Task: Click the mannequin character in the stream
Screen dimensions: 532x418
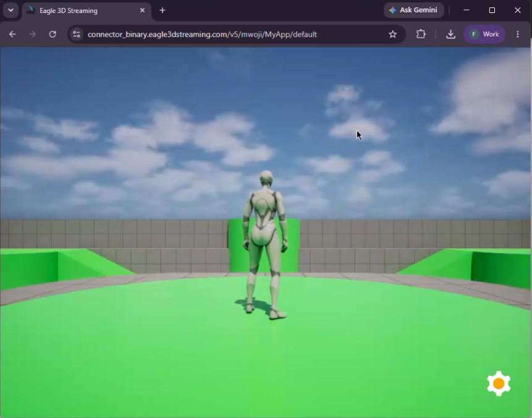Action: click(x=265, y=244)
